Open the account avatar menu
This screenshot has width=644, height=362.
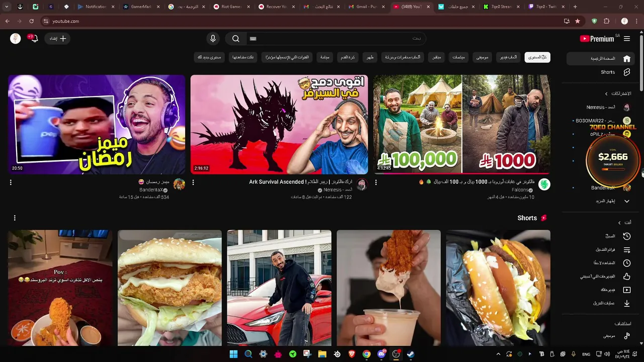pyautogui.click(x=16, y=39)
